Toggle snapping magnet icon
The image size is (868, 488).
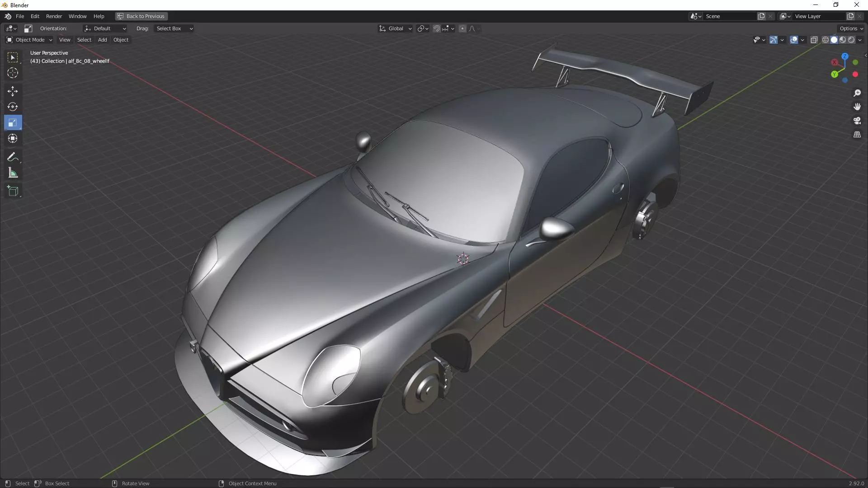coord(436,28)
